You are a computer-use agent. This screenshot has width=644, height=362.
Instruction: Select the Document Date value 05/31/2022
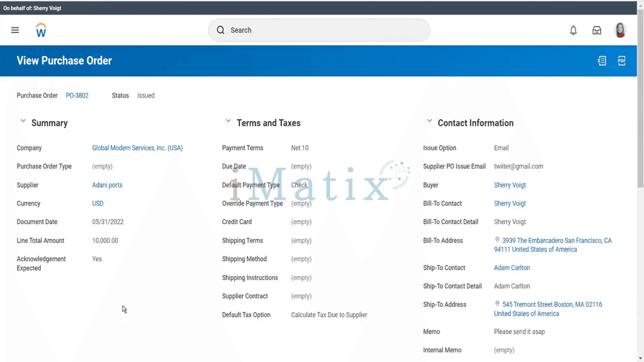point(109,222)
